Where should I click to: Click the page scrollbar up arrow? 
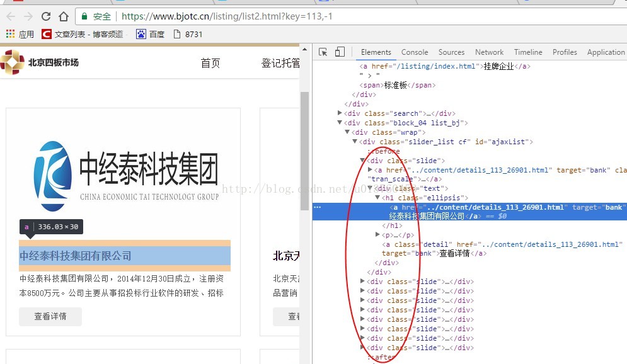305,50
